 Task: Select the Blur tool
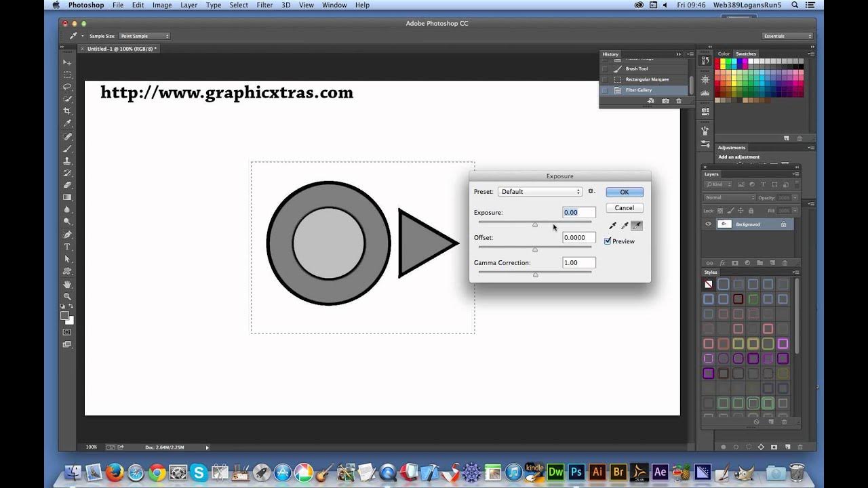coord(67,209)
